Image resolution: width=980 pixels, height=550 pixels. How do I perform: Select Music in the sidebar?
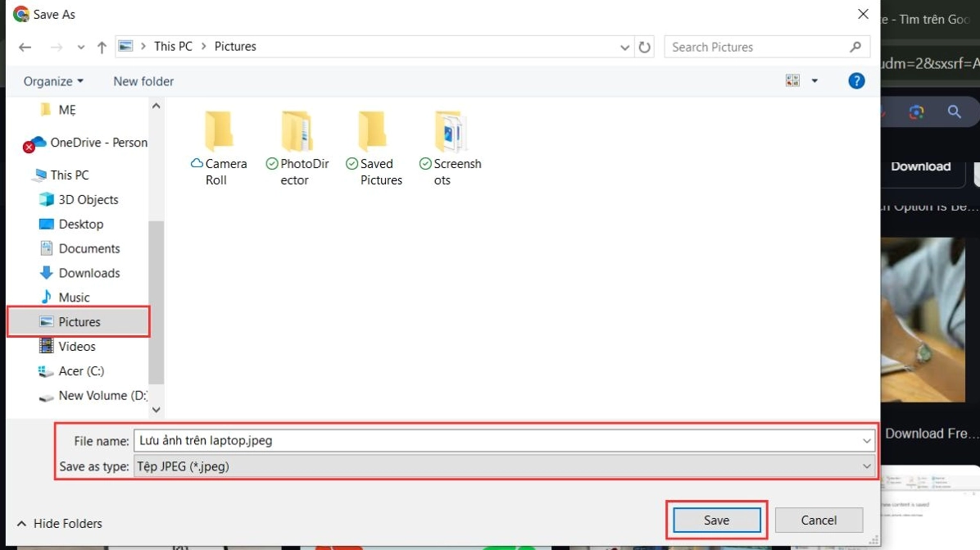[x=72, y=297]
